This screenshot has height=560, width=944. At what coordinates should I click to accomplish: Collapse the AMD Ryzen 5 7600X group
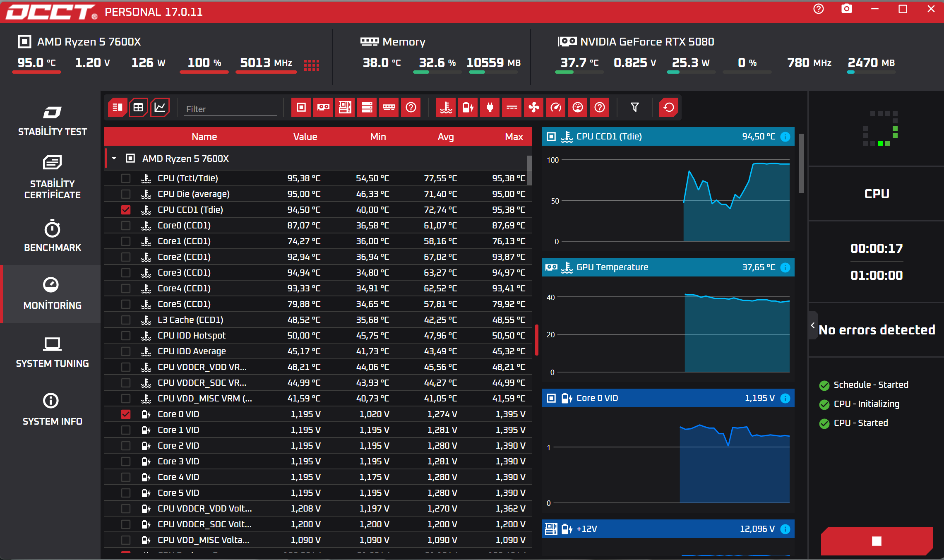point(114,159)
